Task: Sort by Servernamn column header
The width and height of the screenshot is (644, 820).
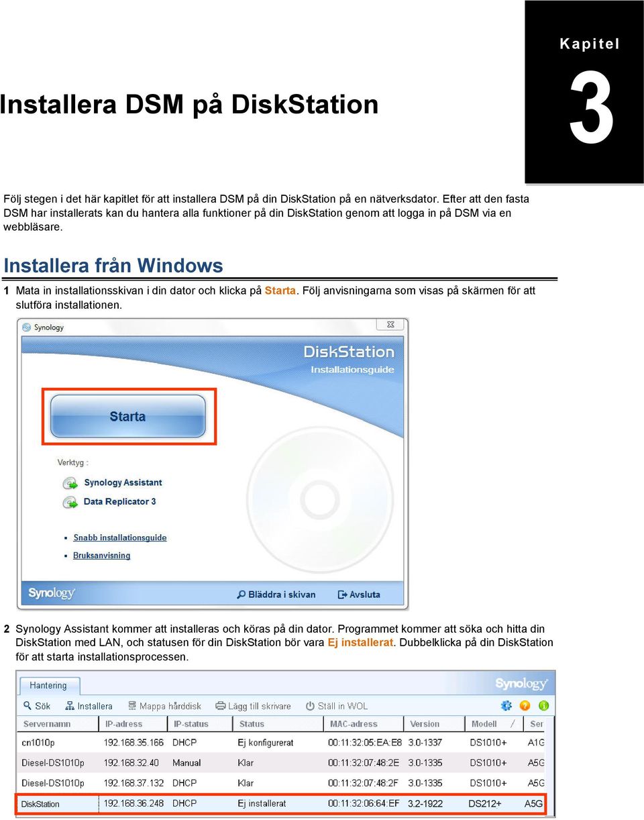Action: (x=58, y=724)
